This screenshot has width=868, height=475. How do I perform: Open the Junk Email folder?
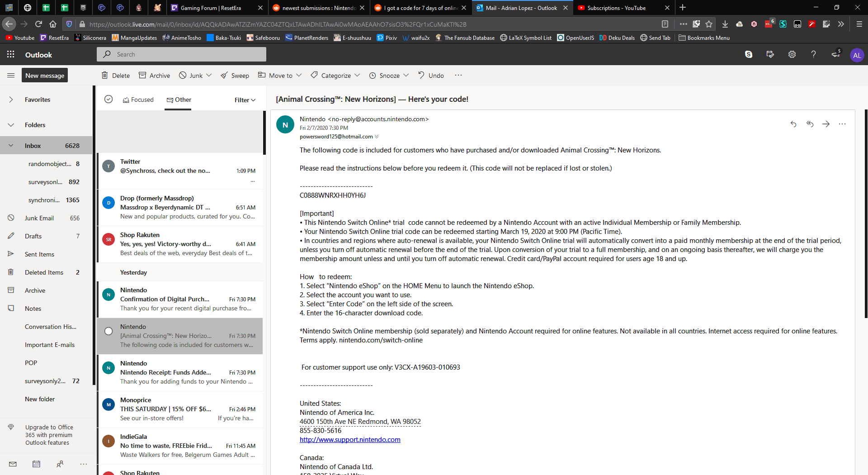[46, 218]
